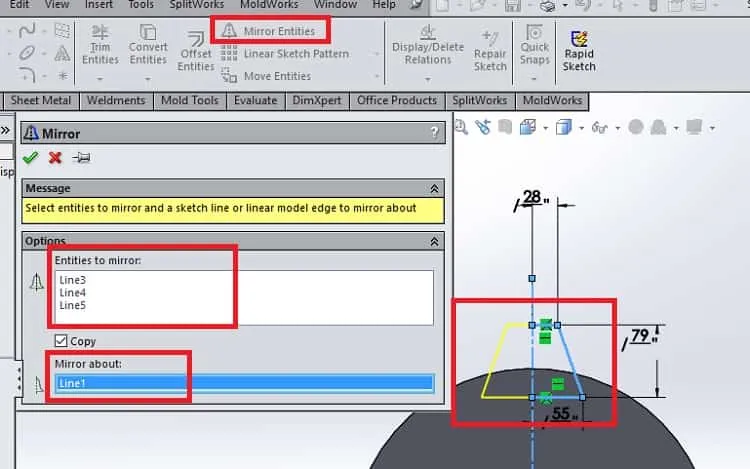Switch to the Sheet Metal tab

(41, 100)
